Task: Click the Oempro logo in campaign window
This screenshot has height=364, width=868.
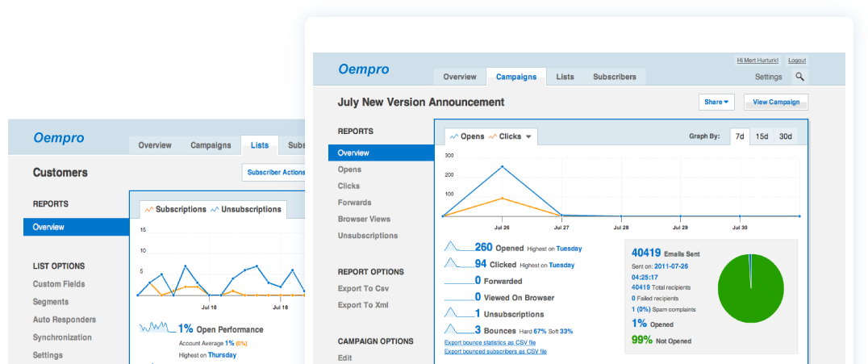Action: [363, 69]
